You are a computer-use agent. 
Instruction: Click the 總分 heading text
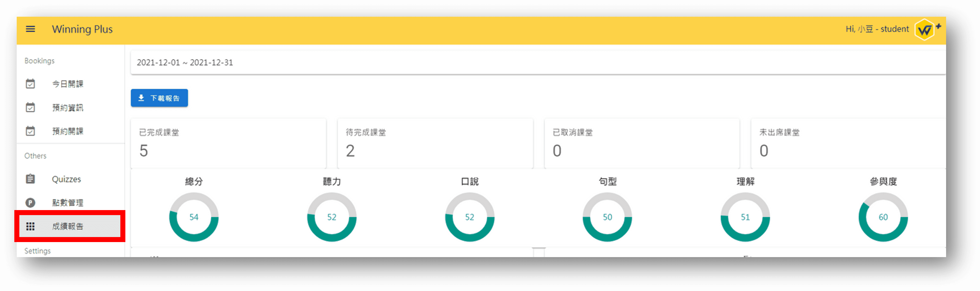194,181
